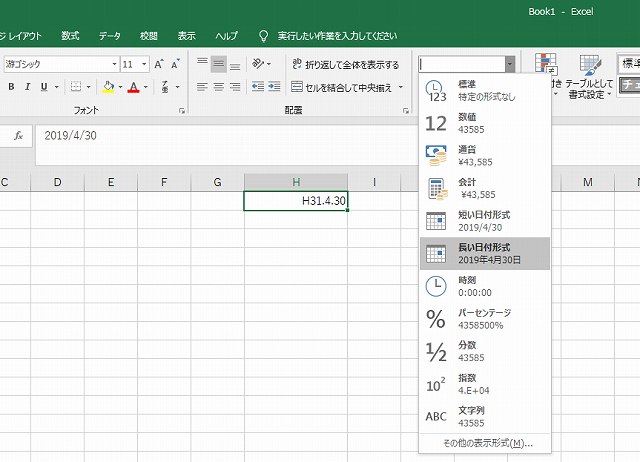Select column D header
640x462 pixels.
58,182
